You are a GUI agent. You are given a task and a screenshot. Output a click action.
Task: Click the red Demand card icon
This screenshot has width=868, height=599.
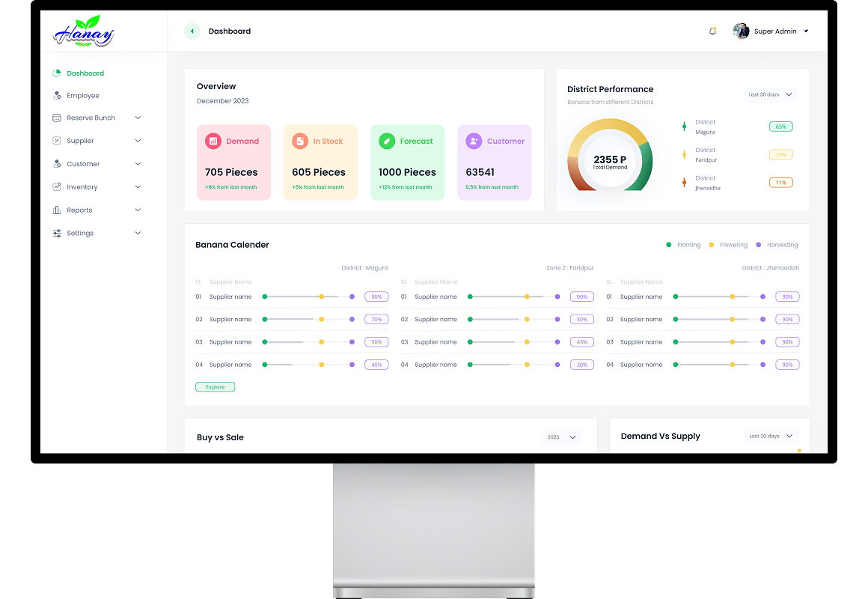(x=213, y=141)
